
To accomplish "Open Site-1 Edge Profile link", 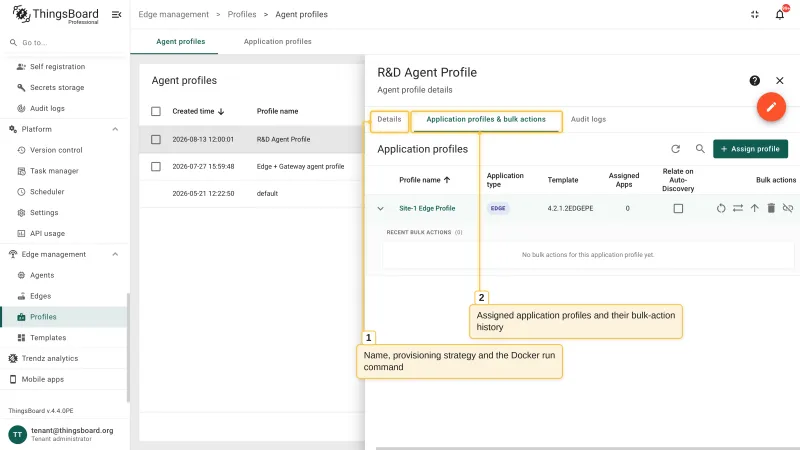I will (427, 208).
